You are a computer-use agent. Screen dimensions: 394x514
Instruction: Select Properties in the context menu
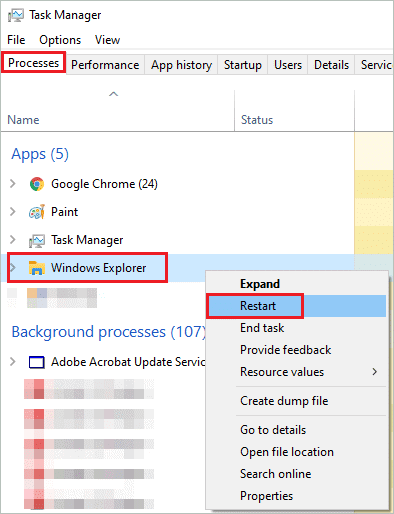pyautogui.click(x=296, y=496)
